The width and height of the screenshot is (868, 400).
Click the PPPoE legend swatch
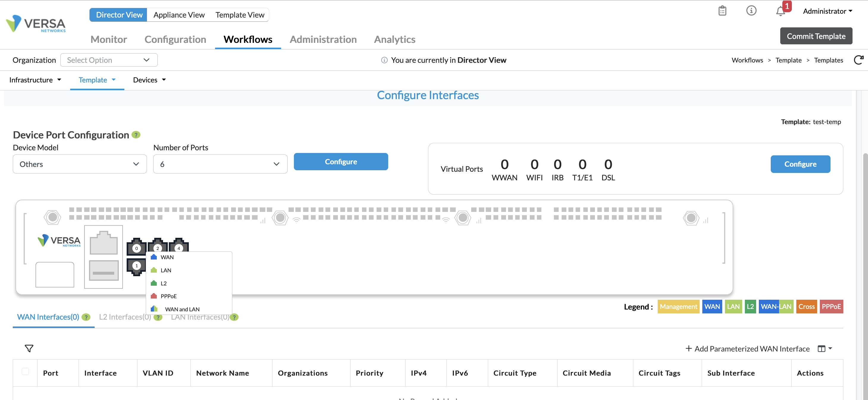pyautogui.click(x=831, y=307)
